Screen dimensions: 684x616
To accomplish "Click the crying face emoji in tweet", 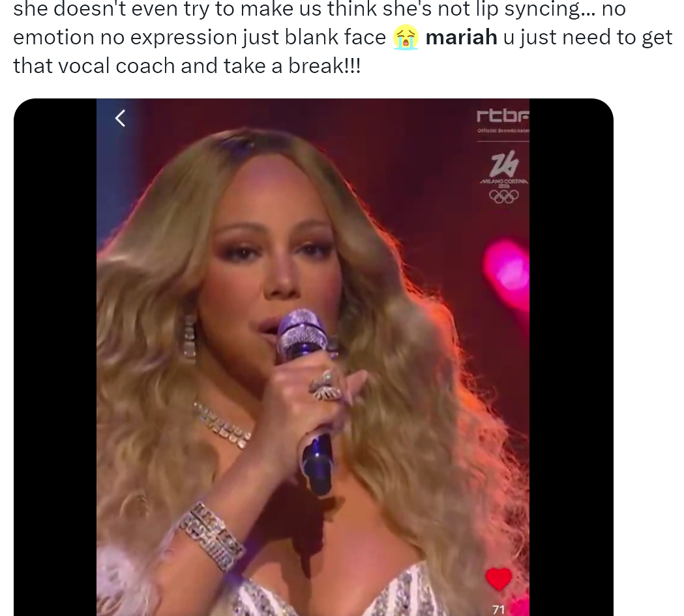I will coord(406,38).
